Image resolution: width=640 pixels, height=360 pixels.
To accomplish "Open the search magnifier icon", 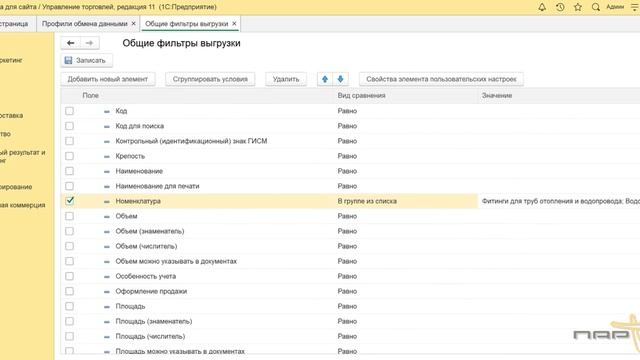I will coord(596,7).
